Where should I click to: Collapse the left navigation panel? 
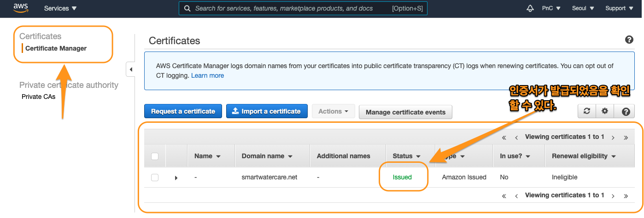pos(130,69)
